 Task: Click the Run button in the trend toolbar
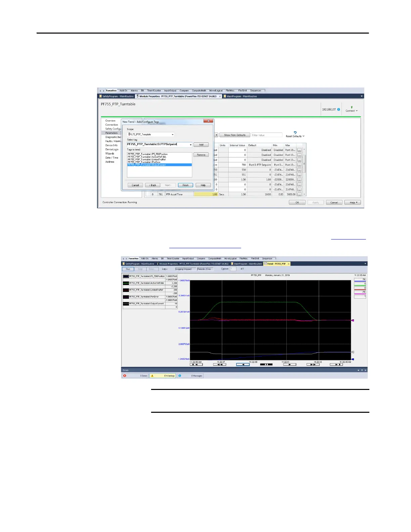tap(128, 269)
